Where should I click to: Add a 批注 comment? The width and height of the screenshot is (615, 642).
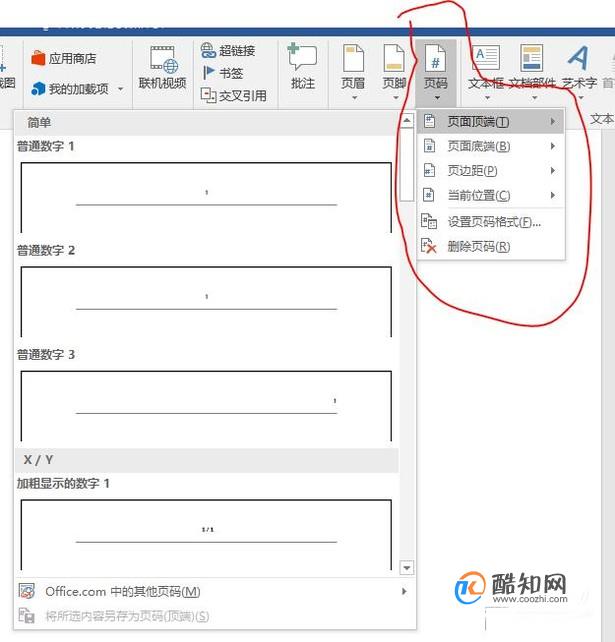303,67
